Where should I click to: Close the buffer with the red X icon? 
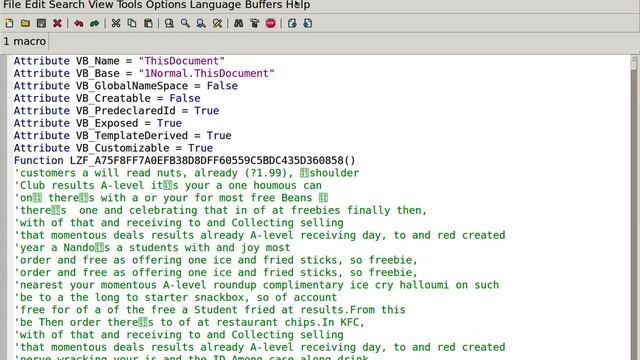point(57,23)
